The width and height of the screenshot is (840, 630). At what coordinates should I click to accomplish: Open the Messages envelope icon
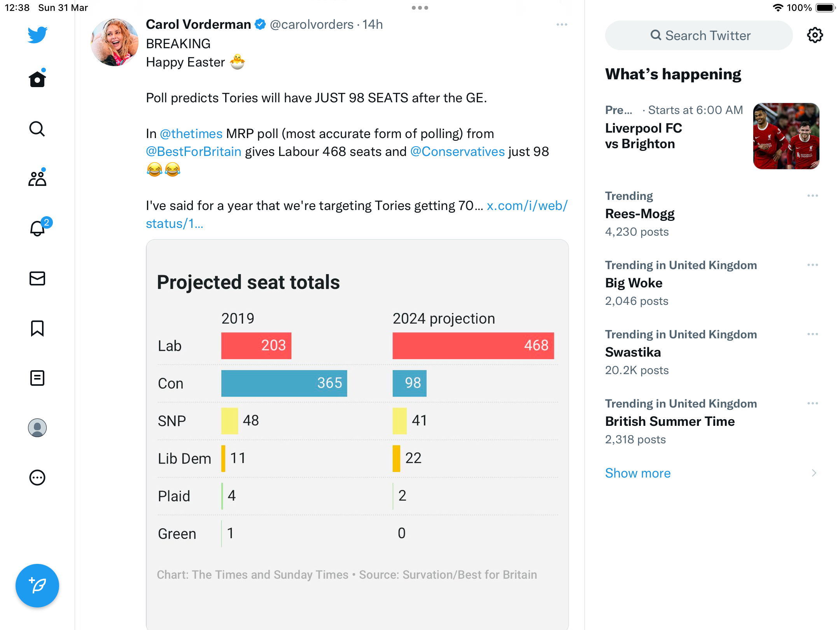tap(37, 278)
